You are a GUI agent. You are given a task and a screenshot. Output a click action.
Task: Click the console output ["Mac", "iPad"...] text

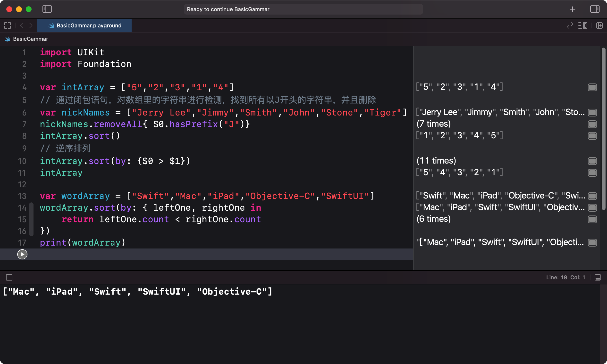(137, 292)
